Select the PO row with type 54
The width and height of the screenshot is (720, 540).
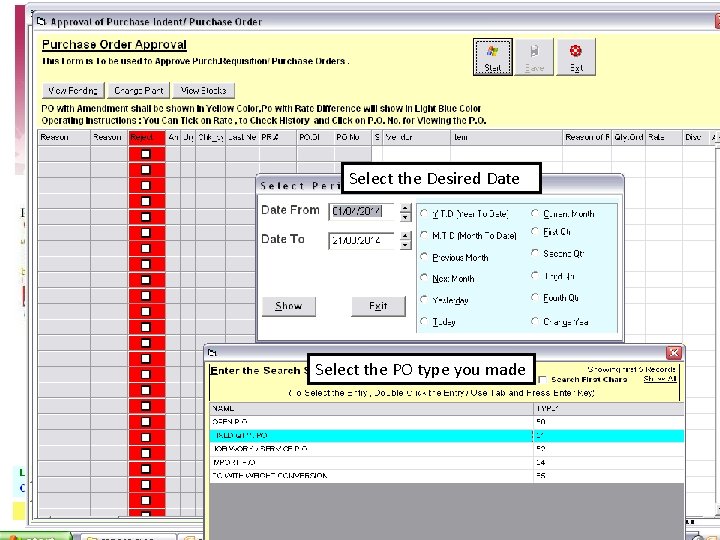point(446,462)
